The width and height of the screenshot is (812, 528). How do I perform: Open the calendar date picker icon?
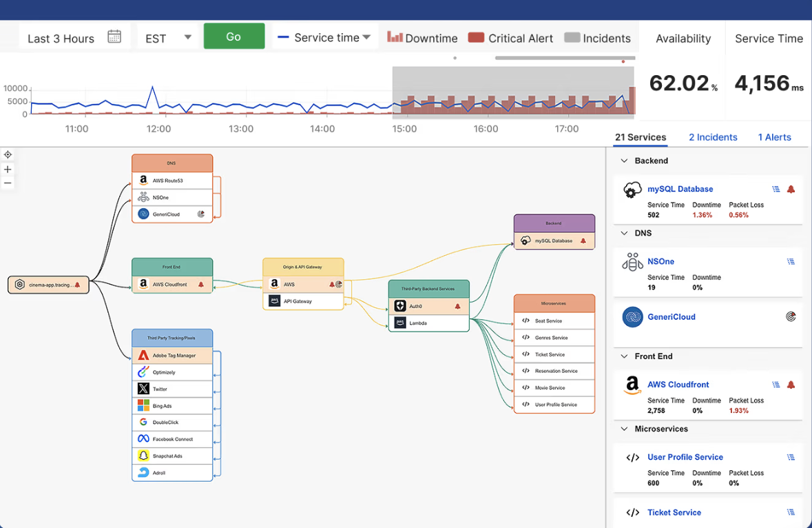[x=114, y=37]
